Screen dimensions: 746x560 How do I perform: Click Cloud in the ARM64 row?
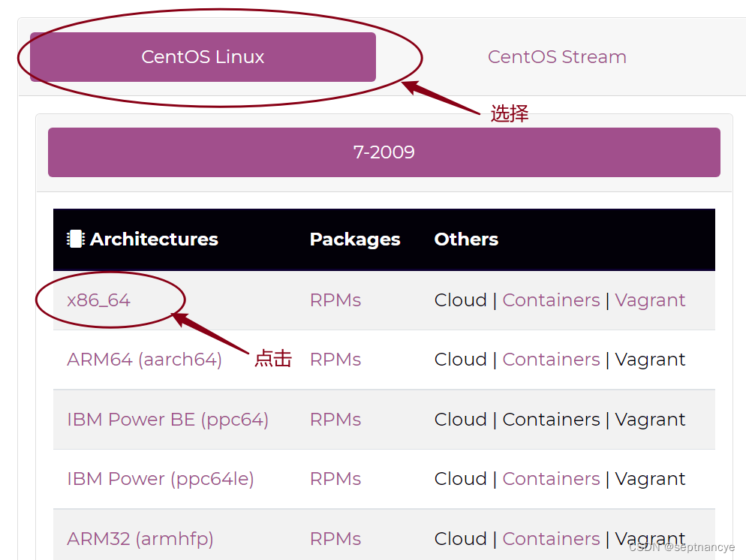coord(460,360)
